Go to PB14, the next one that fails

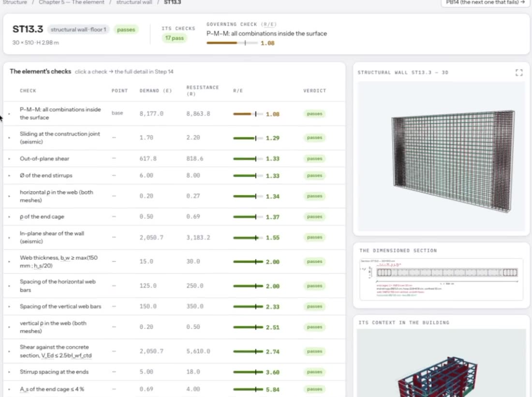point(485,2)
